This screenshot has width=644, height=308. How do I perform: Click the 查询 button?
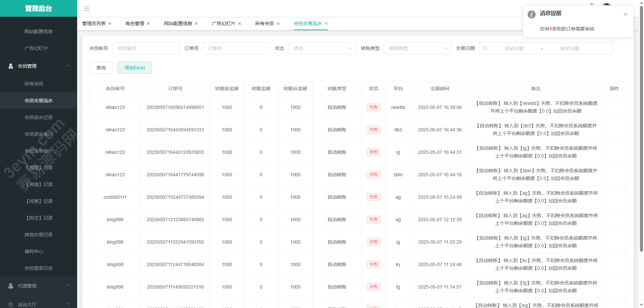(101, 68)
